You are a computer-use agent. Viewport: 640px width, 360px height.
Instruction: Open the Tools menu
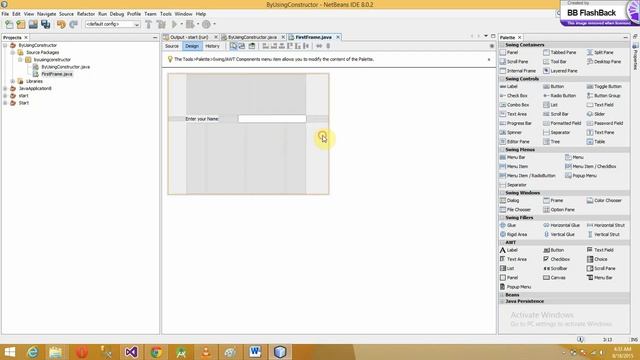(166, 14)
